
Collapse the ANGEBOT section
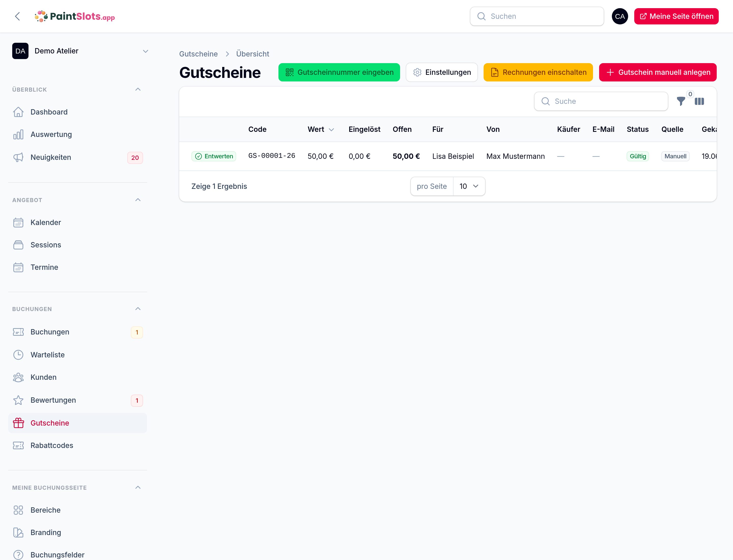(138, 200)
